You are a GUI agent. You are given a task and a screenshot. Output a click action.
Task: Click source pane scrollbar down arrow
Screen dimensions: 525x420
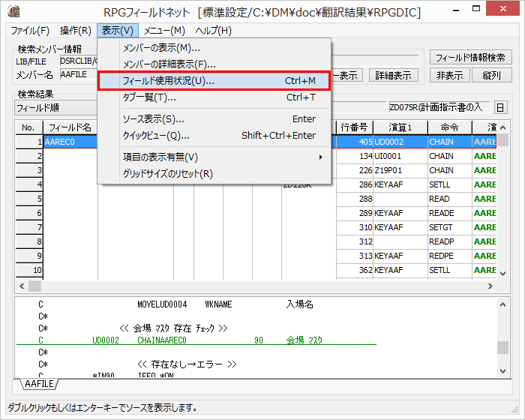pyautogui.click(x=502, y=370)
